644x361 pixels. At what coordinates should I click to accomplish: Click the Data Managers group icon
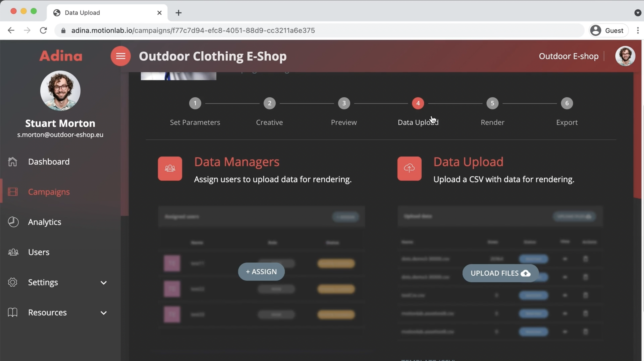[169, 168]
